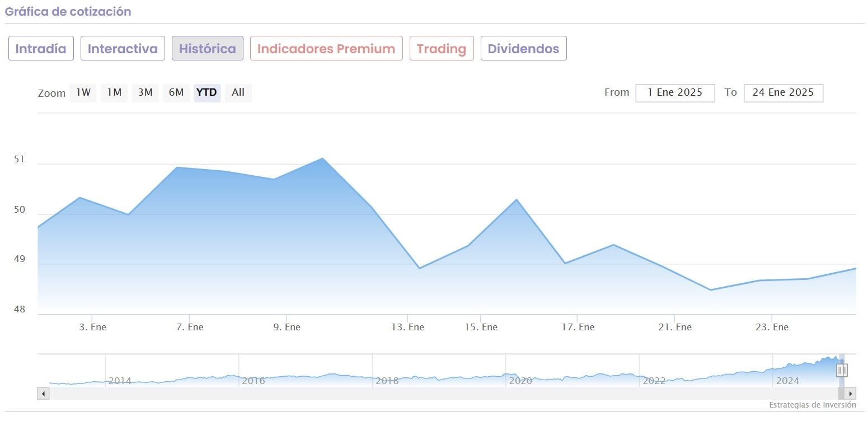Click the navigator range handle grip
868x421 pixels.
(x=842, y=370)
